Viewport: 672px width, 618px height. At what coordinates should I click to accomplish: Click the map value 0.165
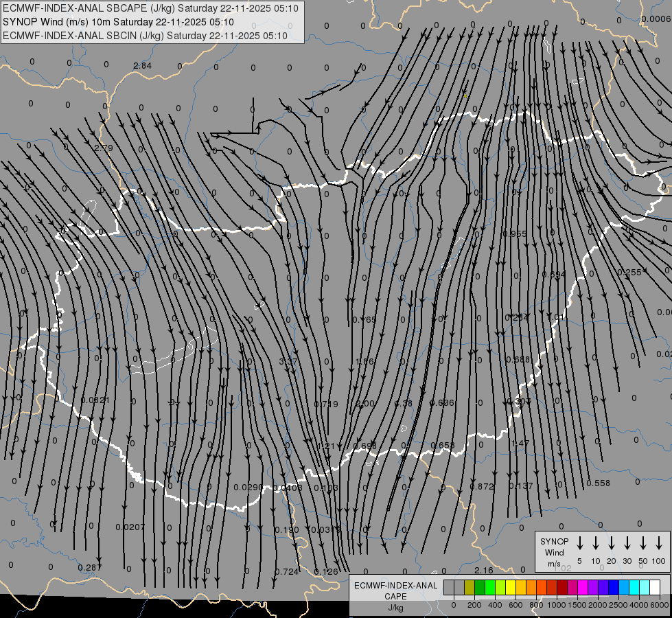tap(364, 319)
